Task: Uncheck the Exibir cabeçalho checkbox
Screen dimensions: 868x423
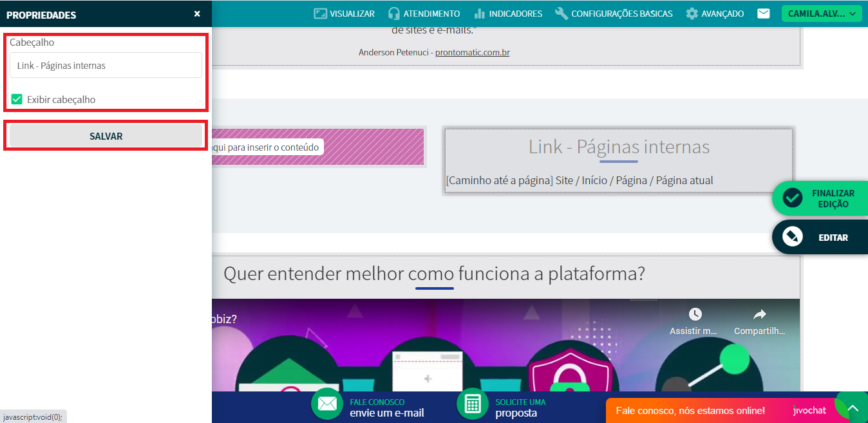Action: coord(17,99)
